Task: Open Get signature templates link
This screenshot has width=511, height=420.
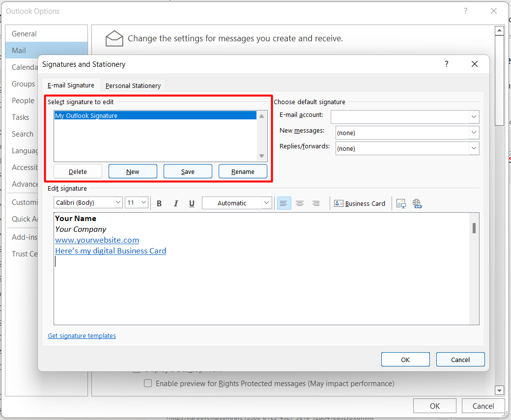Action: tap(82, 336)
